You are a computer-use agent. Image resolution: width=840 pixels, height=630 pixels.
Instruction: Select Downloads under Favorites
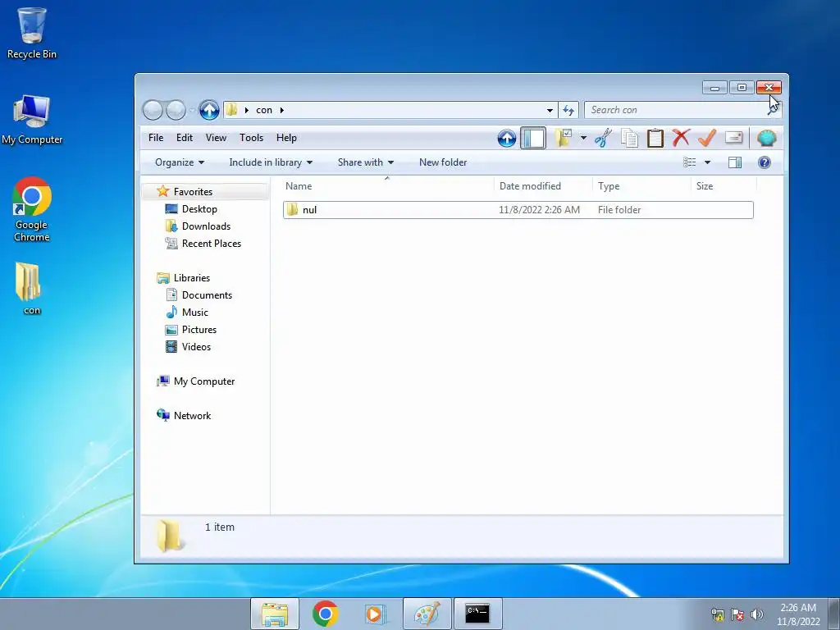(206, 226)
